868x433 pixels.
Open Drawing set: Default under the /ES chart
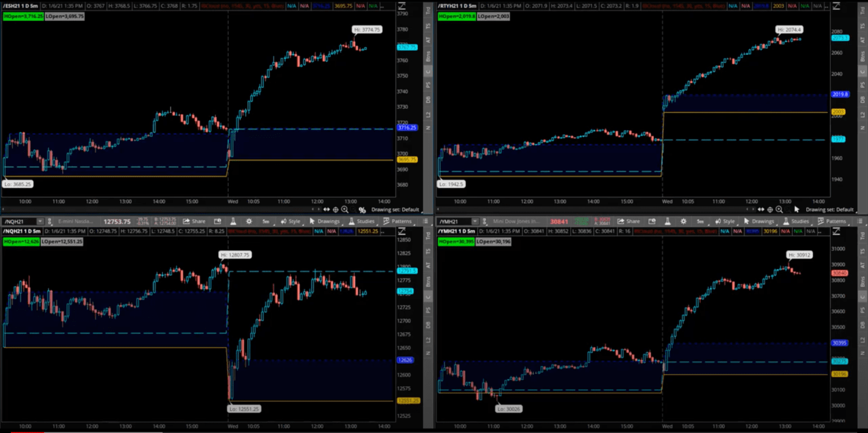tap(396, 210)
